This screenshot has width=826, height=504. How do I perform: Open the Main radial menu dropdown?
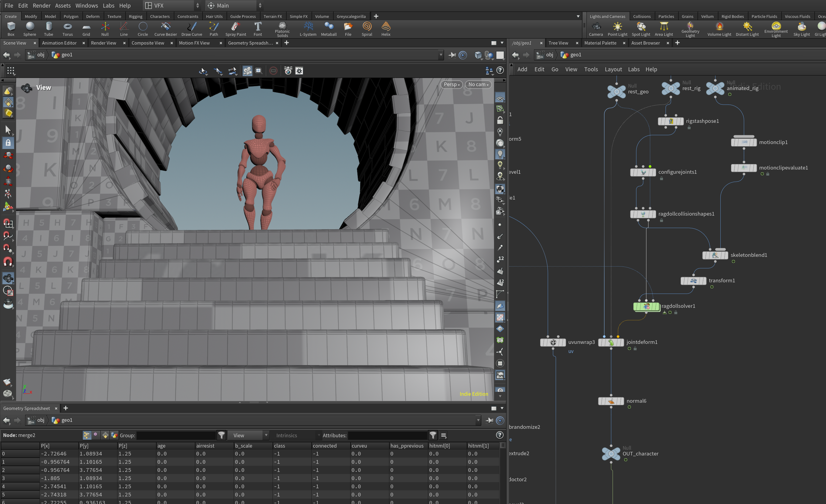234,6
